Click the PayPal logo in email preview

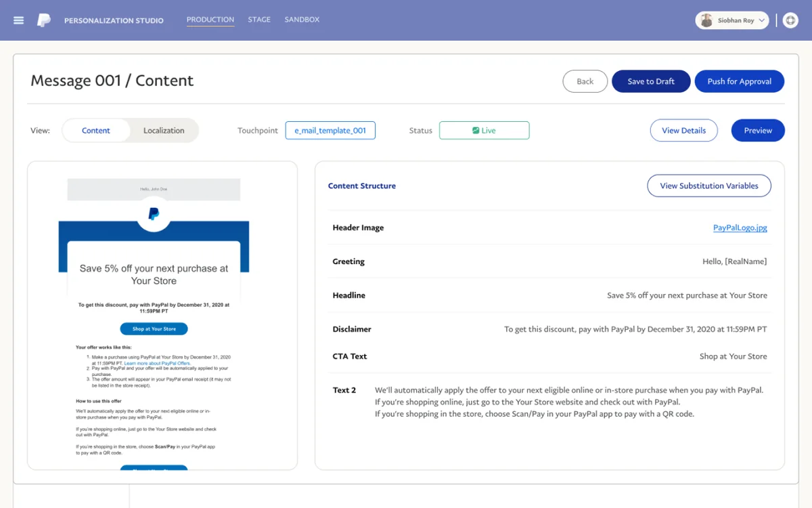point(154,214)
